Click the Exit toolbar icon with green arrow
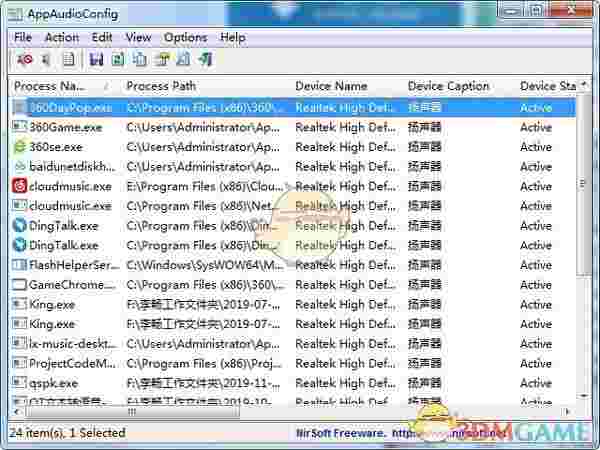Viewport: 600px width, 450px height. tap(205, 59)
